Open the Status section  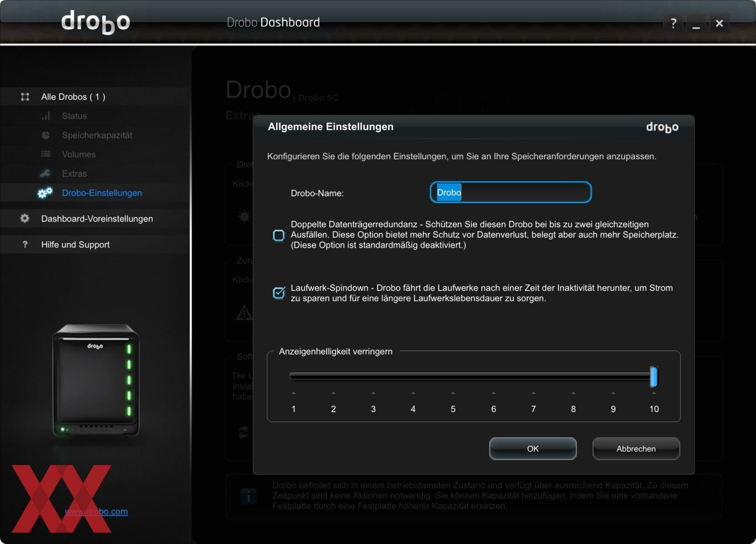[x=74, y=116]
